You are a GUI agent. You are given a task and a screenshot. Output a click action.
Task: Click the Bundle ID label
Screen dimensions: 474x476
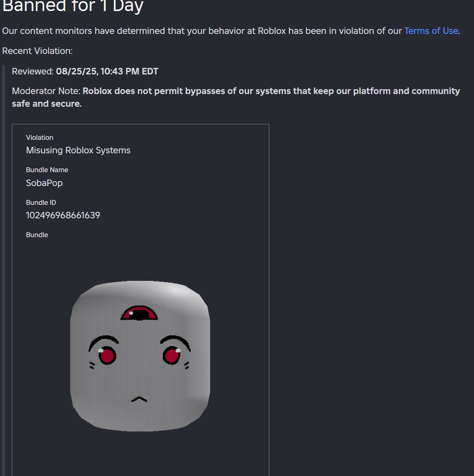(x=41, y=202)
